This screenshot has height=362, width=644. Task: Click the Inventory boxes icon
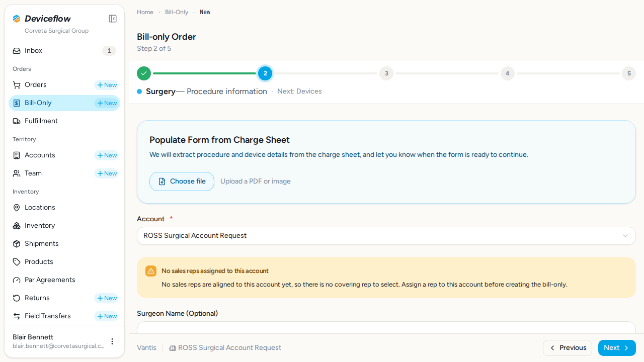click(17, 226)
